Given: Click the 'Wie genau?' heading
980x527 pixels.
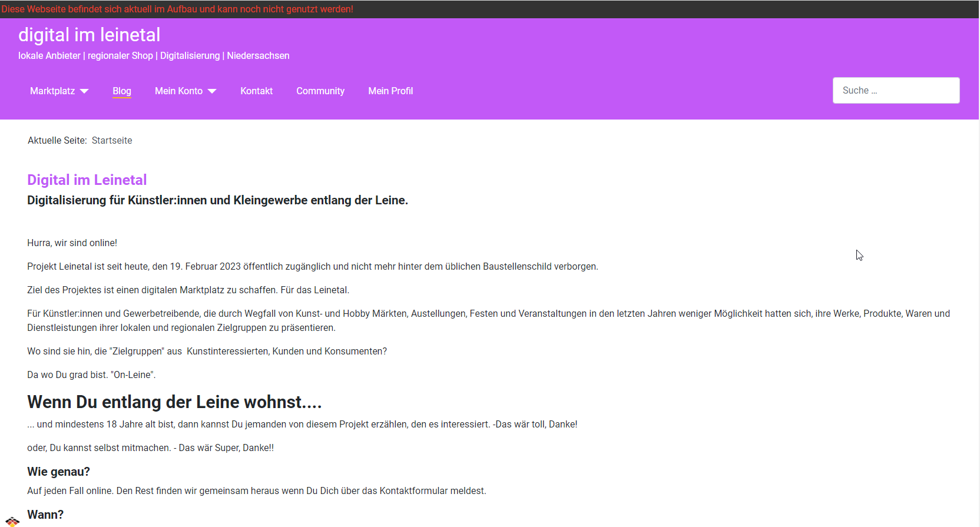Looking at the screenshot, I should 58,472.
